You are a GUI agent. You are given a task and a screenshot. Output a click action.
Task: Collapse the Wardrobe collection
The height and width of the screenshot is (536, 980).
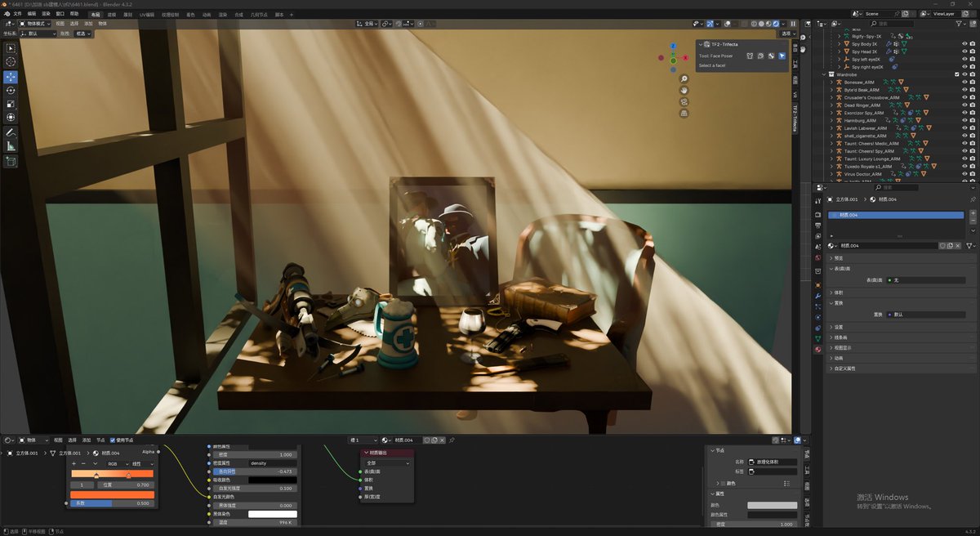tap(823, 74)
